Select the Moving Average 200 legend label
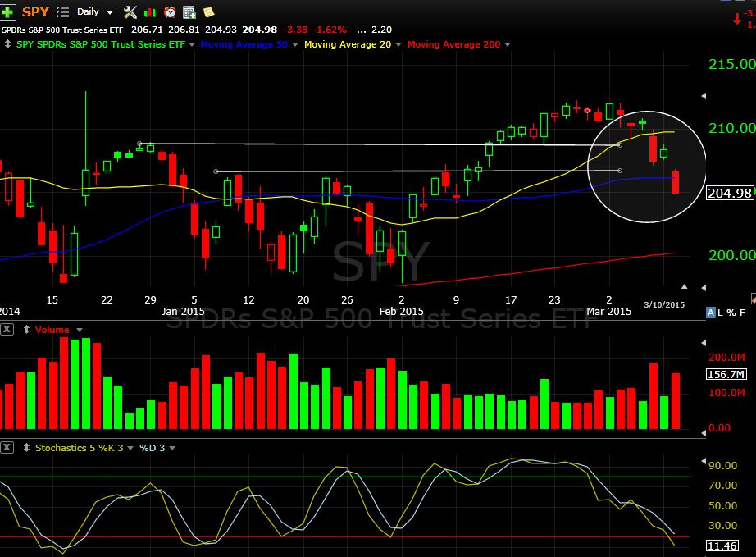 pyautogui.click(x=453, y=44)
